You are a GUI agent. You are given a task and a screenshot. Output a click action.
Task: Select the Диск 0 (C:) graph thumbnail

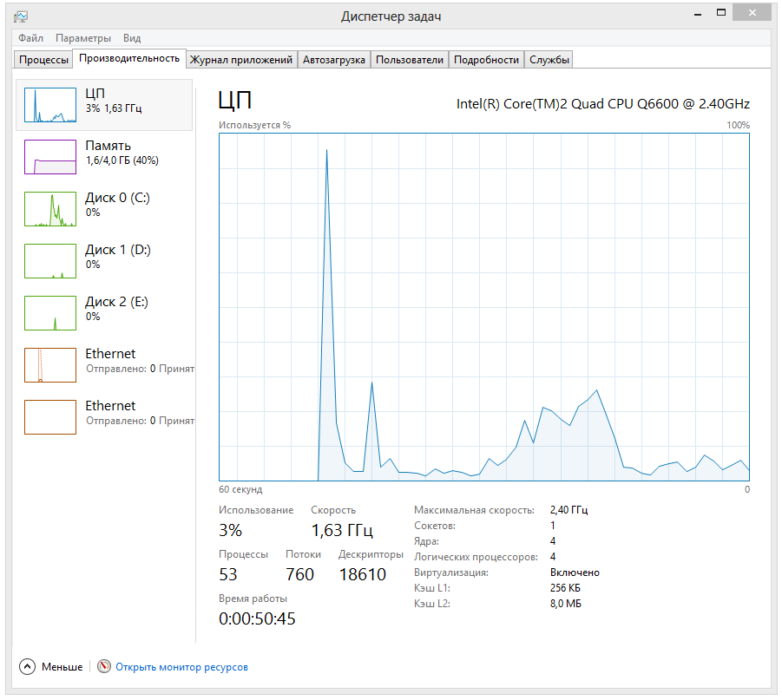pos(50,209)
